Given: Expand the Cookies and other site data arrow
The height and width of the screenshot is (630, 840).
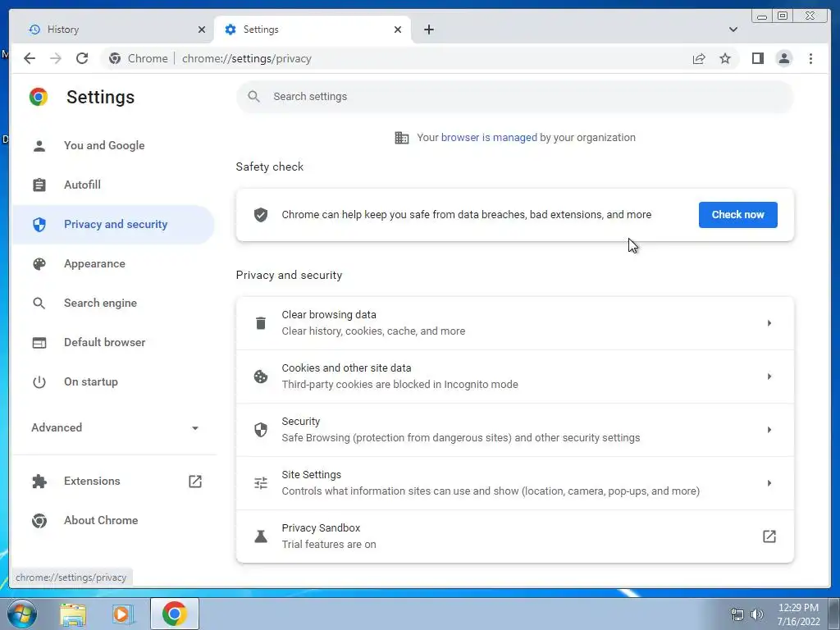Looking at the screenshot, I should (769, 377).
